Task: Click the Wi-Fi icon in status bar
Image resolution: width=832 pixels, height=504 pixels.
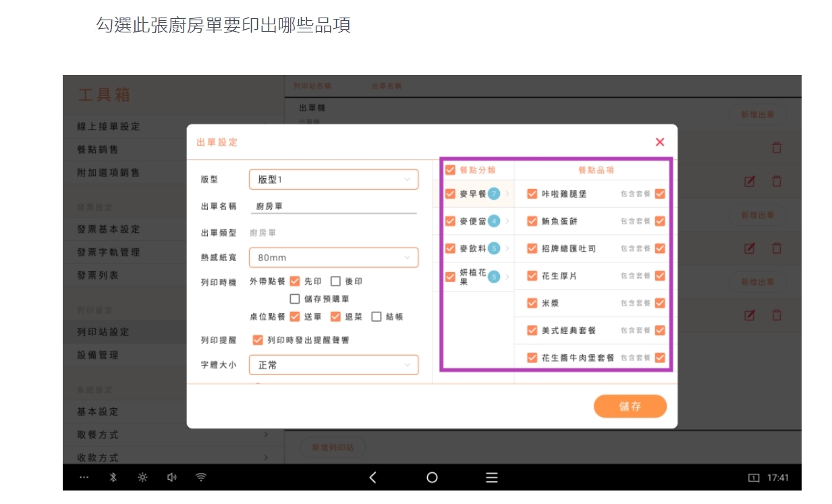Action: click(x=201, y=477)
